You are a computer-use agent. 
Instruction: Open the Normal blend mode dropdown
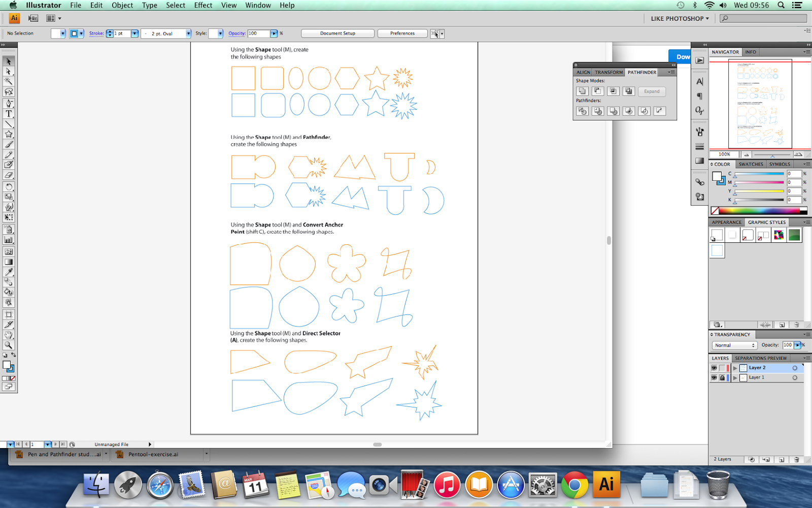coord(734,345)
